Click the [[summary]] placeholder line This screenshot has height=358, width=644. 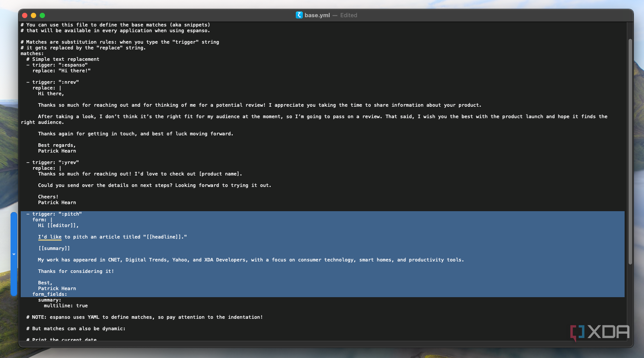[54, 248]
